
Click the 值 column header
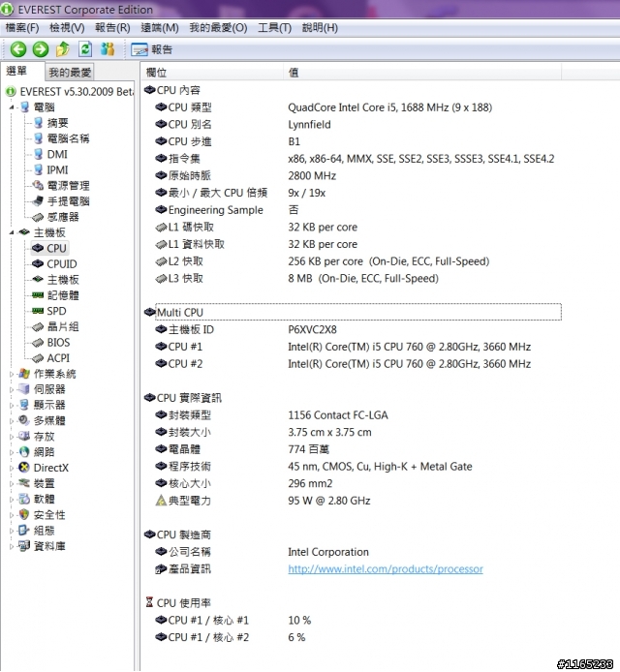[422, 73]
